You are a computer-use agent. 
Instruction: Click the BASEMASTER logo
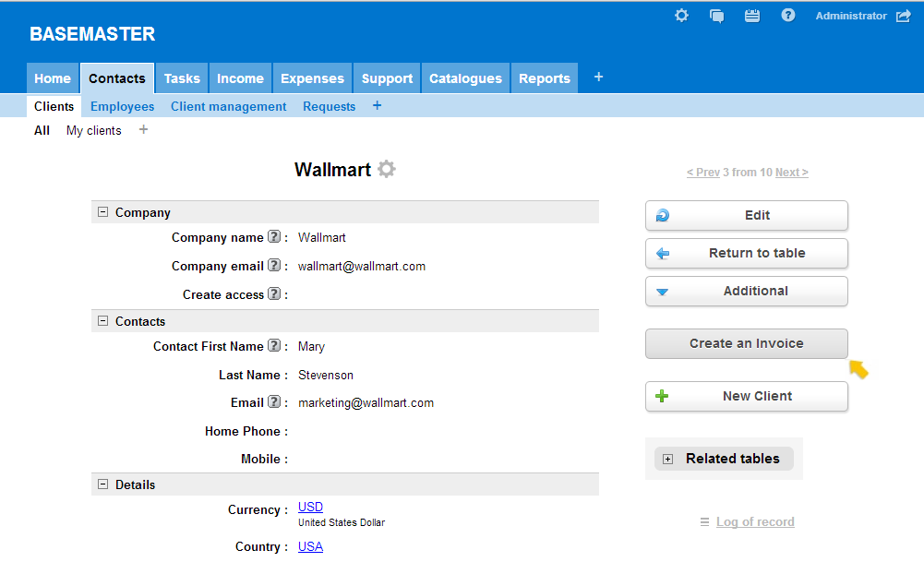coord(92,34)
